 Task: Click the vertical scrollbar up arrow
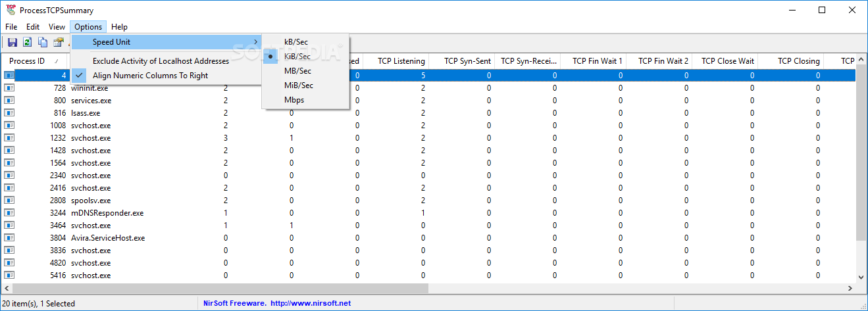coord(862,60)
